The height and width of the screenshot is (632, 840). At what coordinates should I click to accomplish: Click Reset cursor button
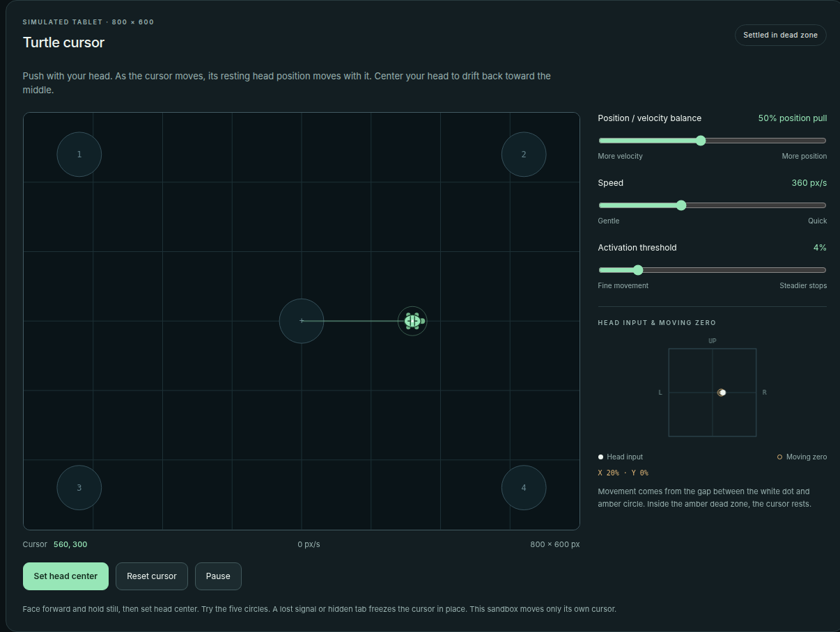tap(152, 576)
